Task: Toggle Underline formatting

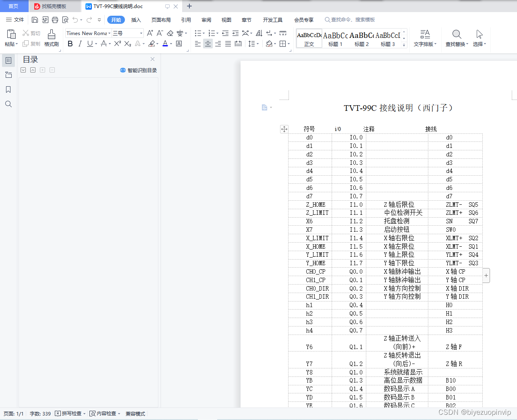Action: click(90, 44)
